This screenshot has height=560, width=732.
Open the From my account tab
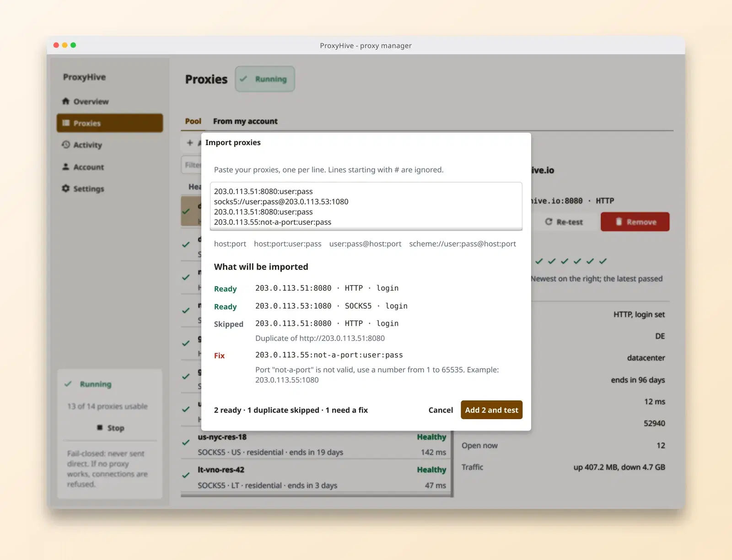coord(245,121)
